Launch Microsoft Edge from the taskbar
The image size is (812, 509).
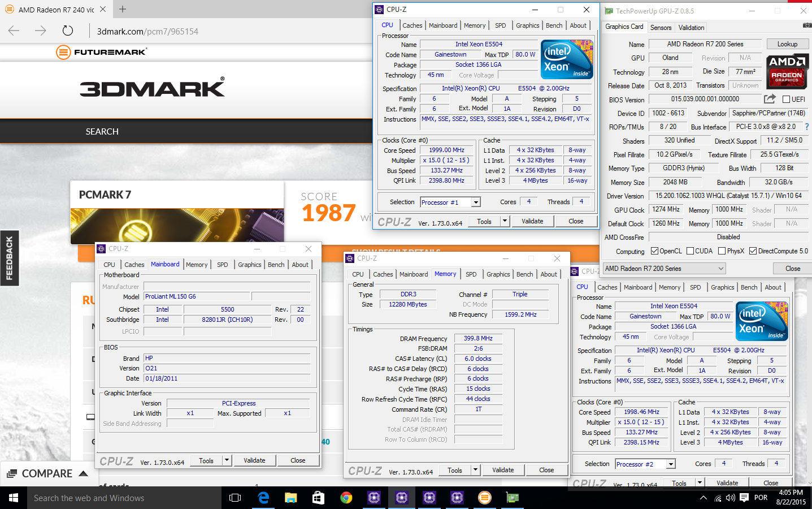263,498
